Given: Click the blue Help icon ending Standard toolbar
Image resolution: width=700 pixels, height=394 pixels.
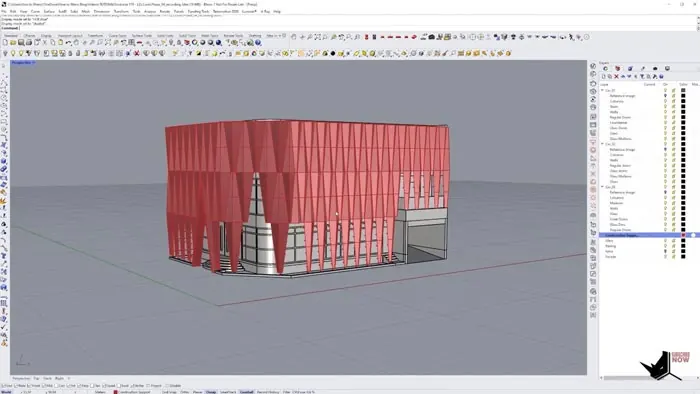Looking at the screenshot, I should point(258,43).
